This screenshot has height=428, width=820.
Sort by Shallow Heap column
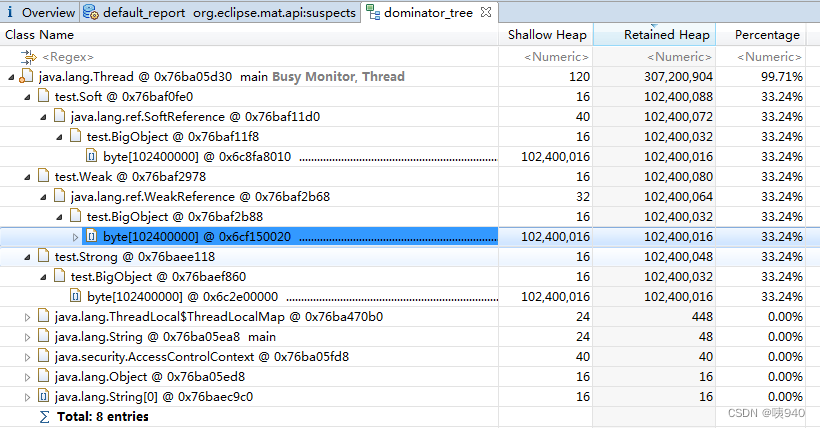pyautogui.click(x=546, y=35)
